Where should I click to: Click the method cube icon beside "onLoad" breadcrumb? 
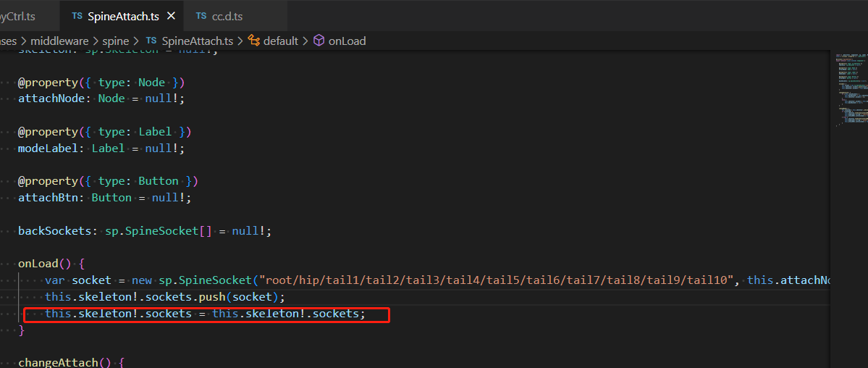pyautogui.click(x=319, y=41)
